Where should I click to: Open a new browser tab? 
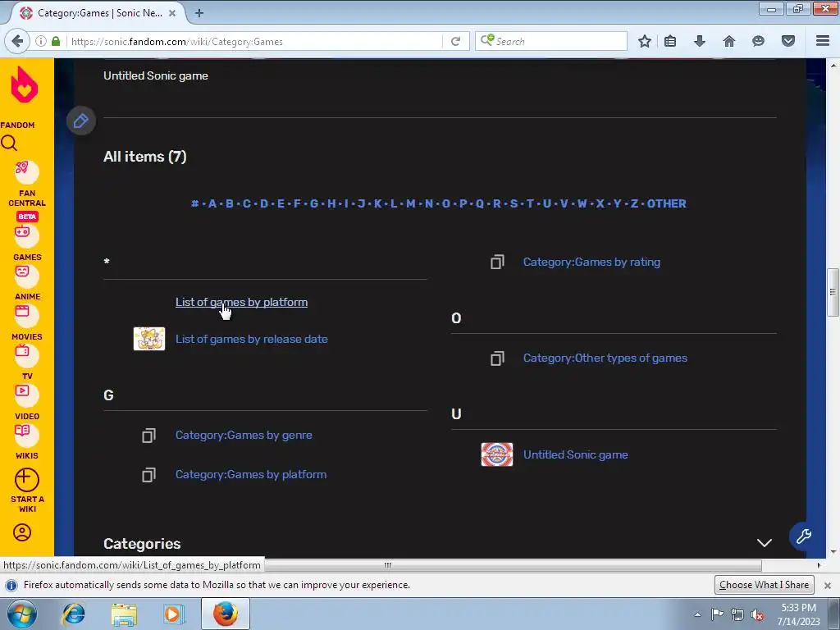[199, 13]
